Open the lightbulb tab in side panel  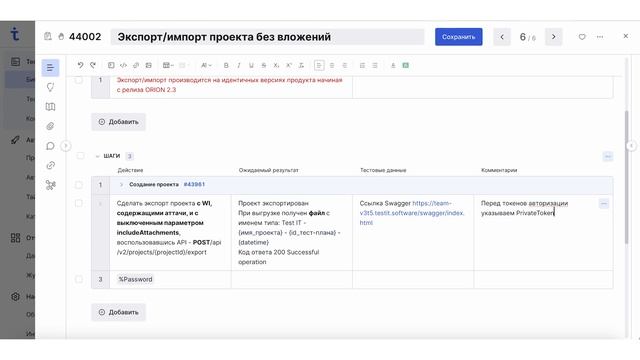point(50,87)
